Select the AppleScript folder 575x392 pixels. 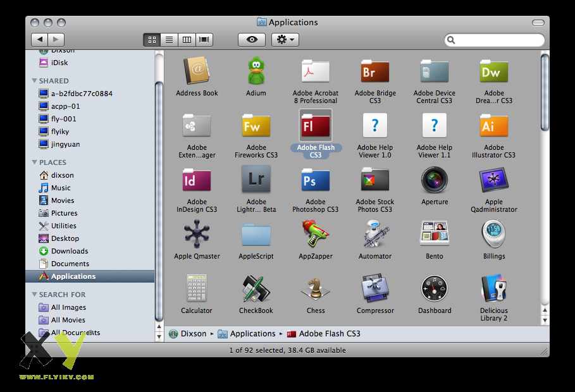tap(256, 235)
